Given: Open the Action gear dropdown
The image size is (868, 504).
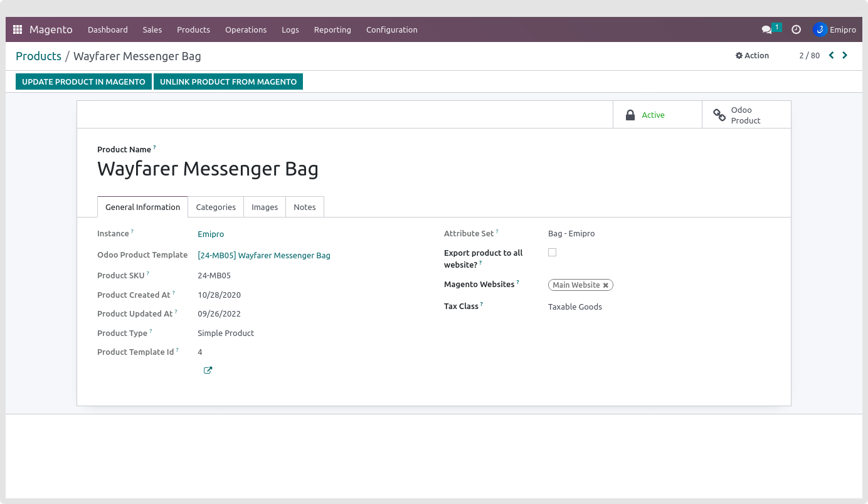Looking at the screenshot, I should [x=752, y=55].
